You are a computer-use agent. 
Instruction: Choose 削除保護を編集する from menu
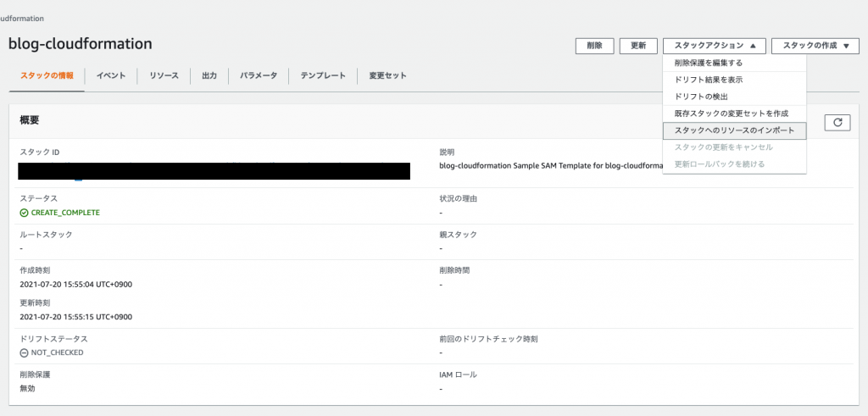(708, 63)
